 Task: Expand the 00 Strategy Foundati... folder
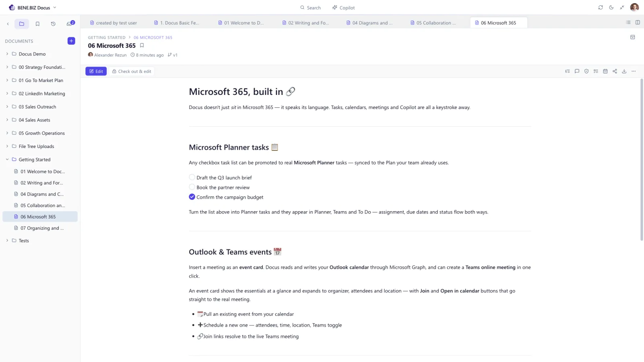(7, 67)
